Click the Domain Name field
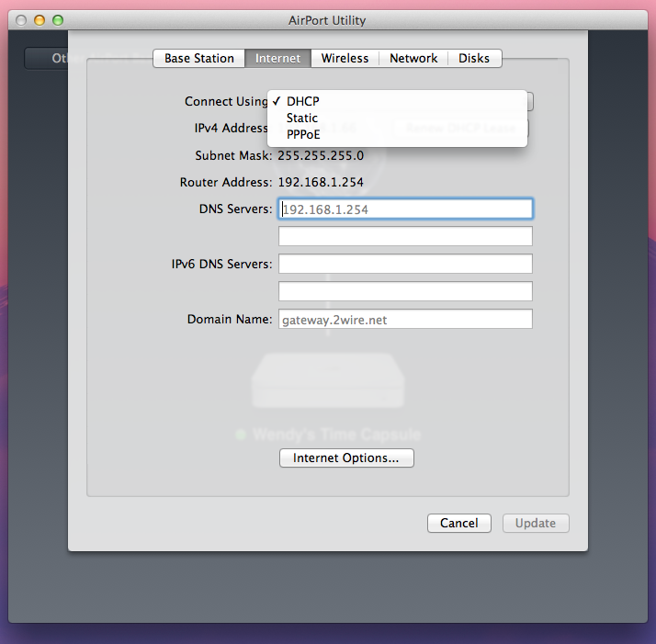This screenshot has height=644, width=656. [405, 319]
